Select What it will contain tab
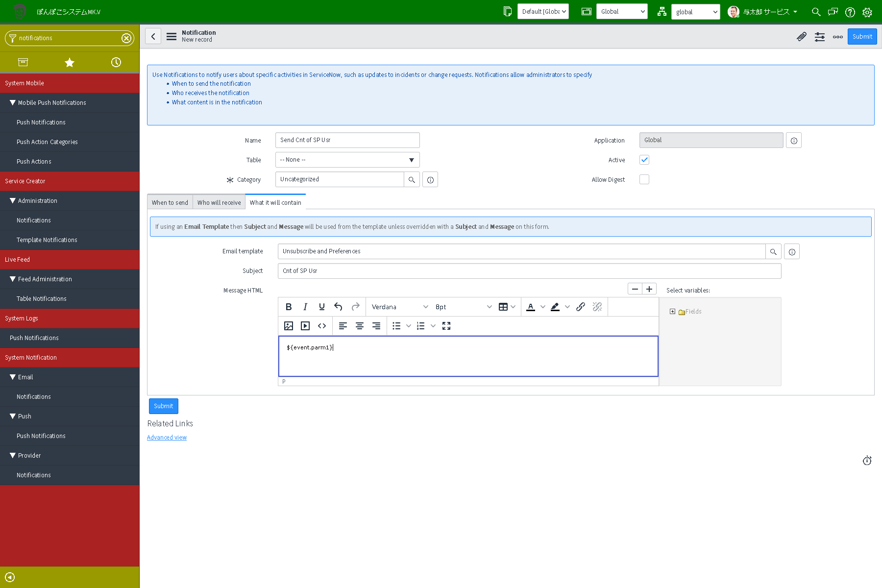This screenshot has height=588, width=882. click(275, 202)
